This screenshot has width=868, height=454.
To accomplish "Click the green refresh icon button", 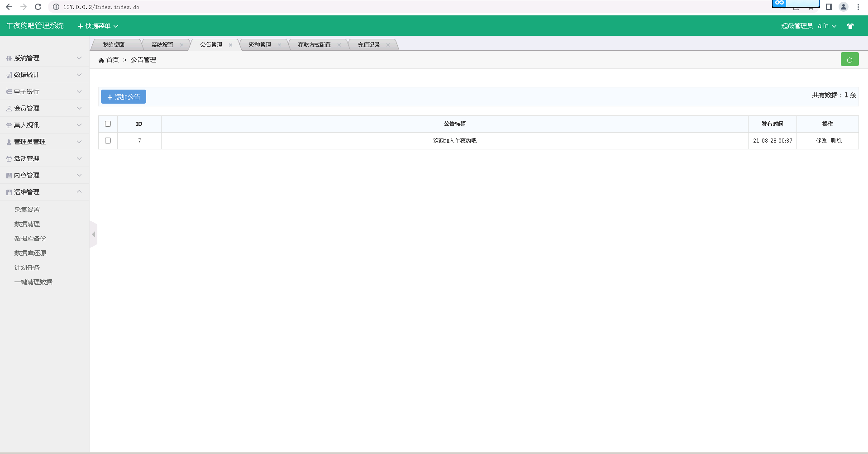I will pos(849,60).
